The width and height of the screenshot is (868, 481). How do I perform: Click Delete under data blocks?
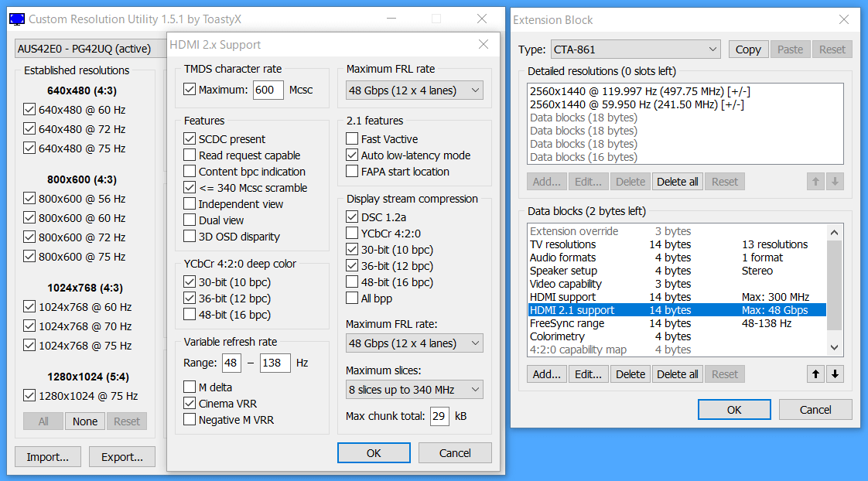pos(630,374)
